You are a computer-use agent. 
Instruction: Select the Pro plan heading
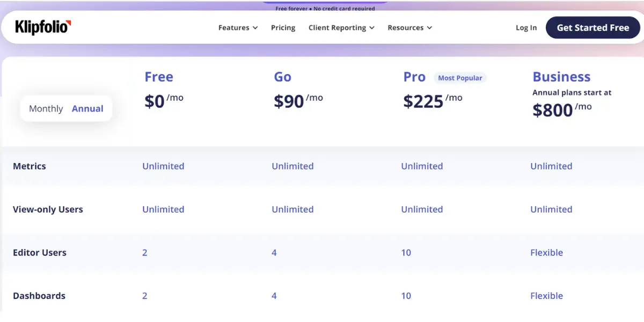click(414, 77)
